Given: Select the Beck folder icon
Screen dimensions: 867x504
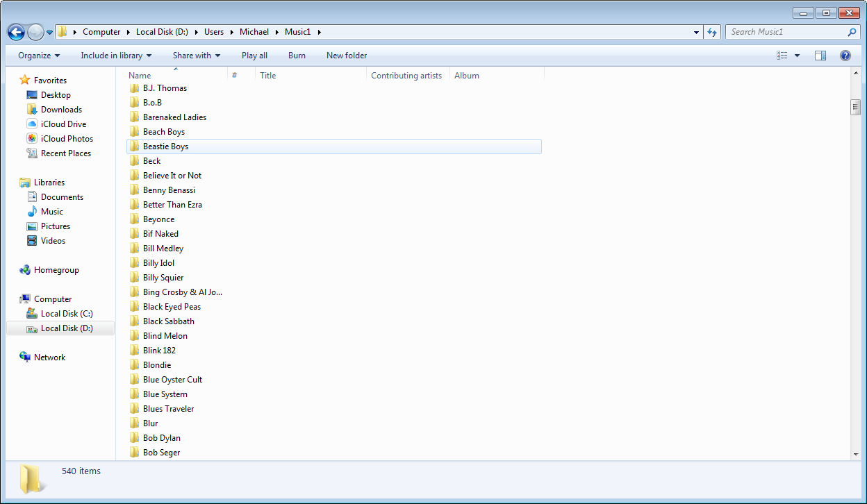Looking at the screenshot, I should pyautogui.click(x=135, y=161).
